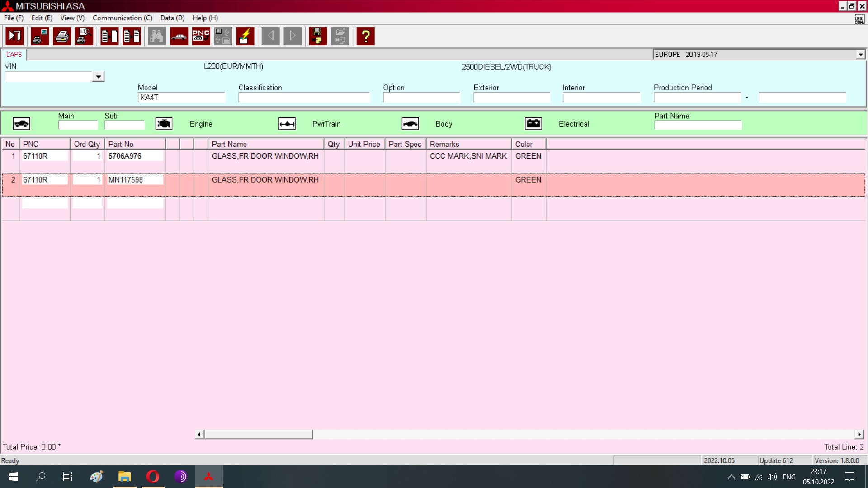868x488 pixels.
Task: Click the horizontal scrollbar right arrow
Action: tap(859, 435)
